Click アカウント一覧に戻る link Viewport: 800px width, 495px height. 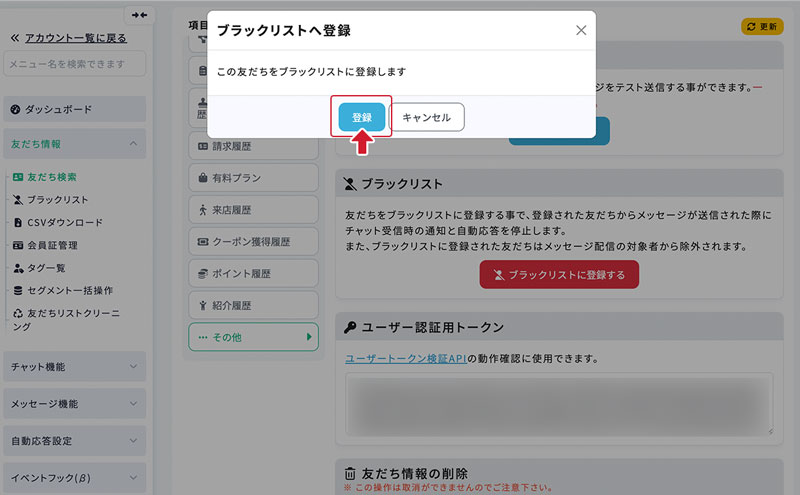pos(67,38)
